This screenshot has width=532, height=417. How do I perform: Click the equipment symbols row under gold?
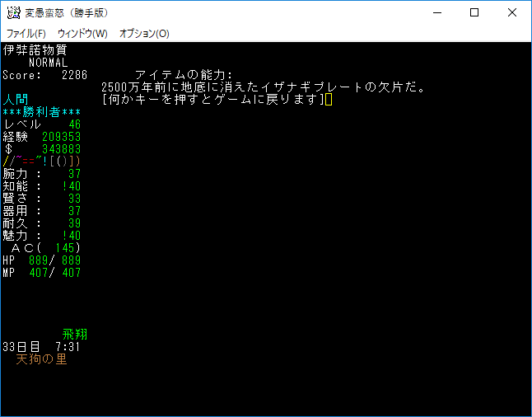pos(41,162)
